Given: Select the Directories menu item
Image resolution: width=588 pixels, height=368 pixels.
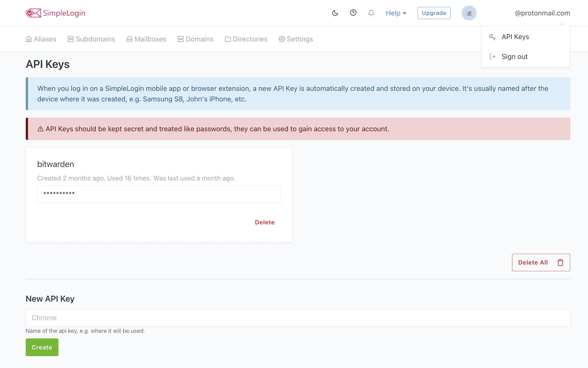Looking at the screenshot, I should [x=246, y=39].
